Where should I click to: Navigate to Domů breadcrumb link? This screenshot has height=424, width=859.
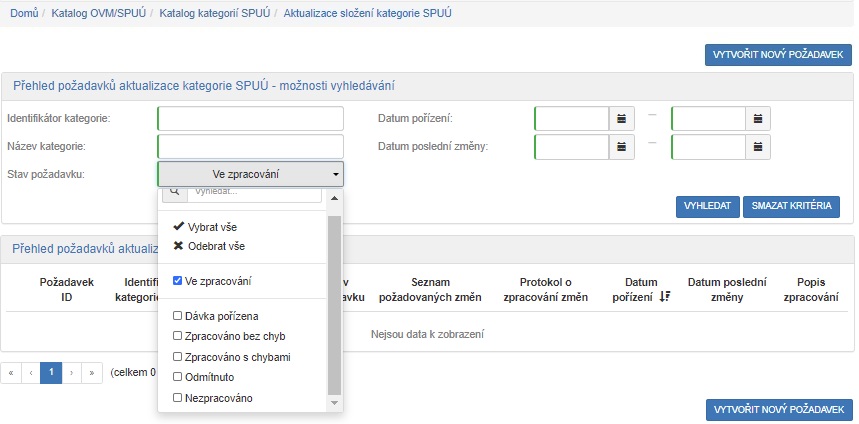[23, 14]
